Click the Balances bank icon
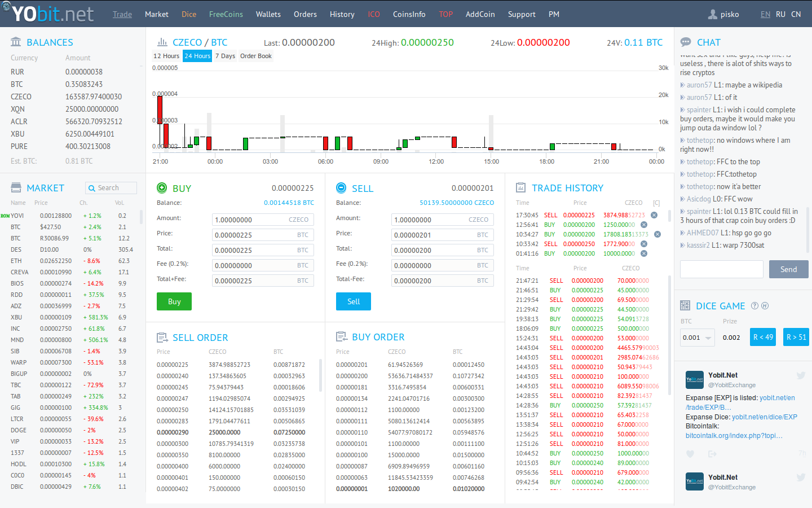 pos(16,42)
